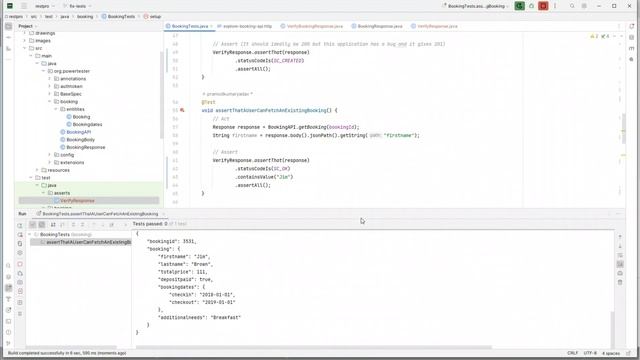Click the editor vertical scrollbar thumb
The image size is (640, 360).
coord(623,129)
